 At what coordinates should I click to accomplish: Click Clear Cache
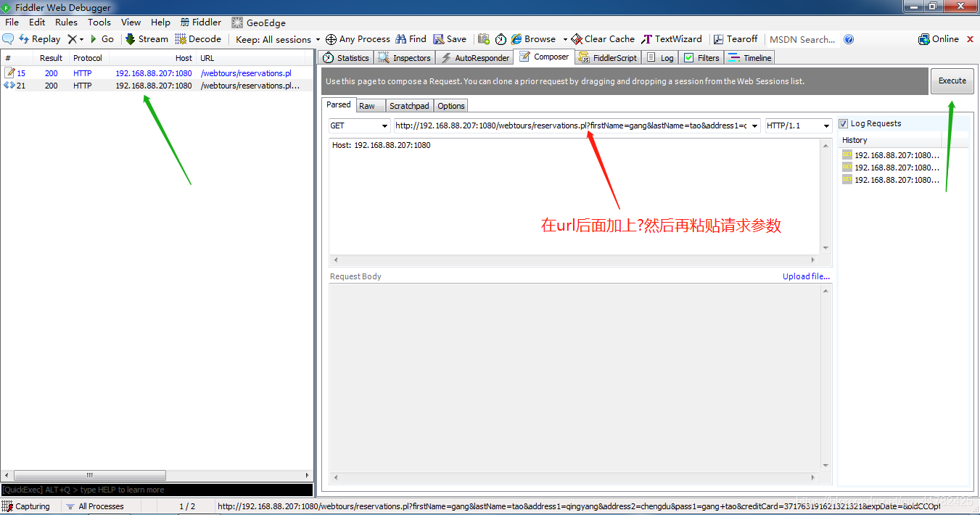(x=603, y=39)
